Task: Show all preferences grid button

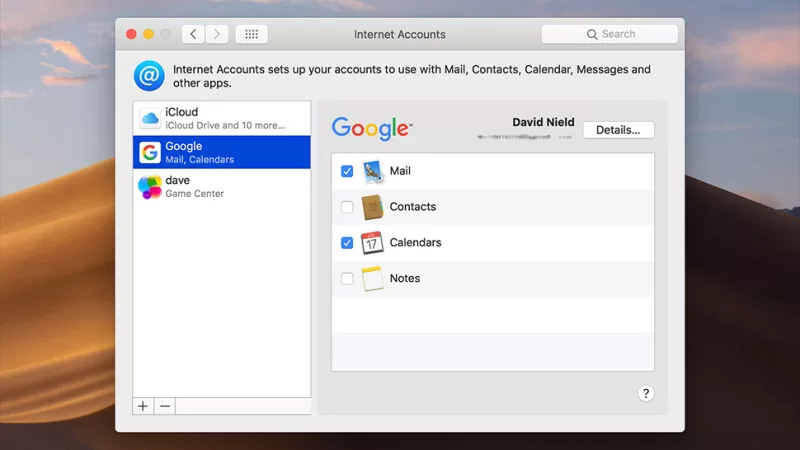Action: [252, 34]
